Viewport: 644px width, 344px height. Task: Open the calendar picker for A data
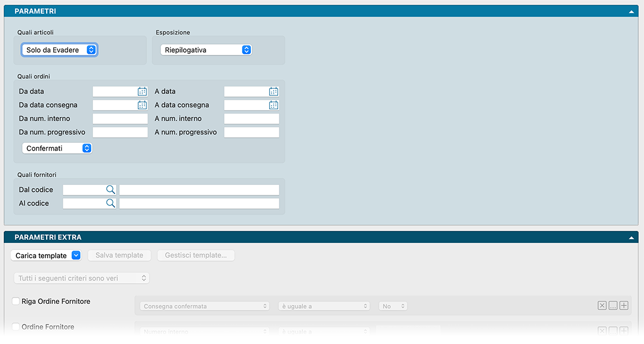274,92
